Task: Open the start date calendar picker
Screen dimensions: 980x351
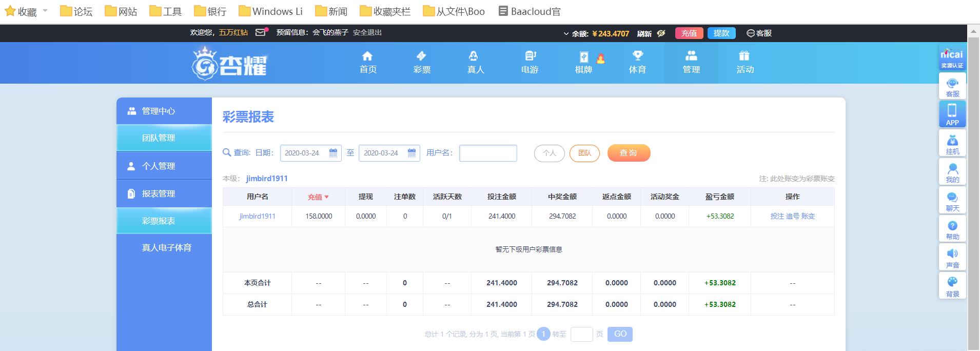Action: [333, 153]
